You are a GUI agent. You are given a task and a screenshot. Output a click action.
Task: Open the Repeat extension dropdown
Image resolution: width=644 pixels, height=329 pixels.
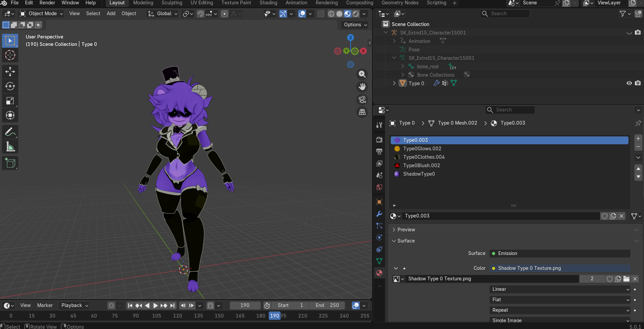(x=560, y=310)
